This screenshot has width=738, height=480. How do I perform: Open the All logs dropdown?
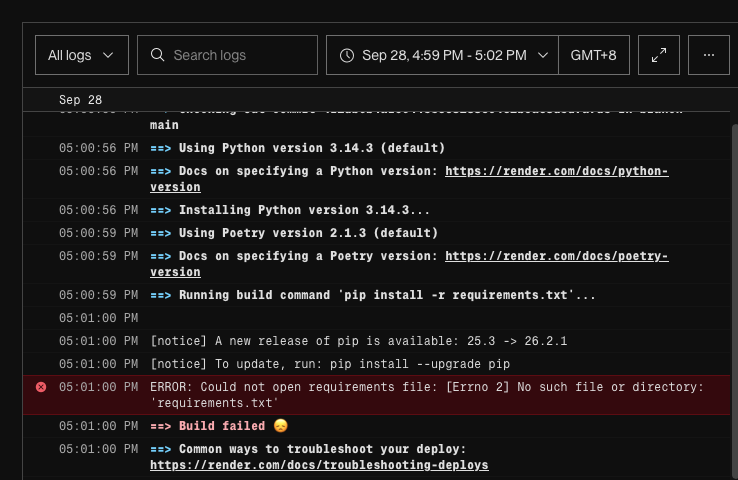point(82,55)
